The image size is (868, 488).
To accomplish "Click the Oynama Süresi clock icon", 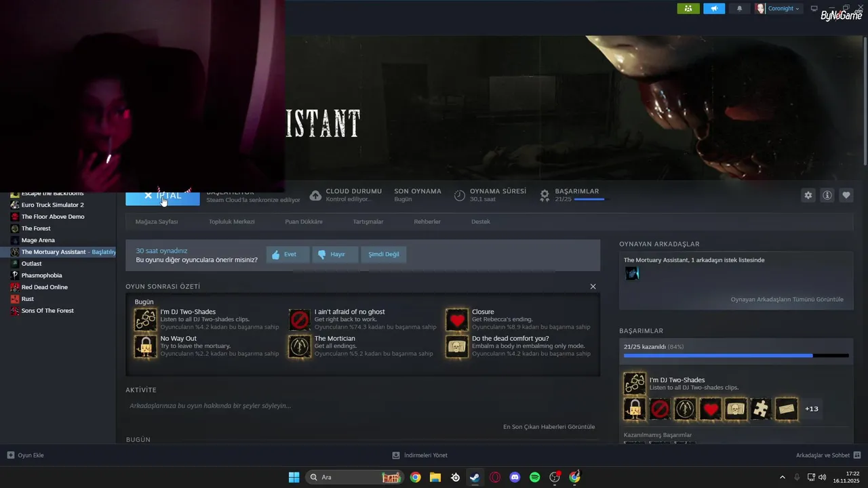I will tap(459, 196).
